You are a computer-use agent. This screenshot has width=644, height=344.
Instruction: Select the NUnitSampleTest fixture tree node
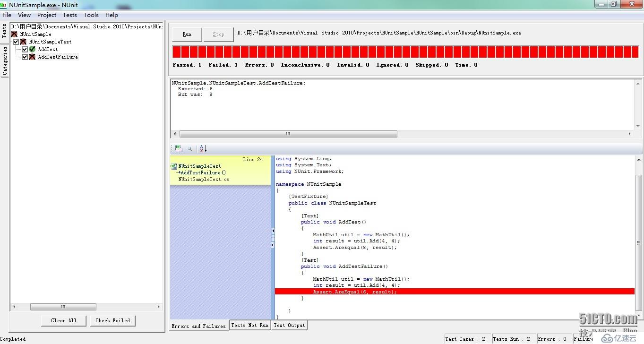51,42
